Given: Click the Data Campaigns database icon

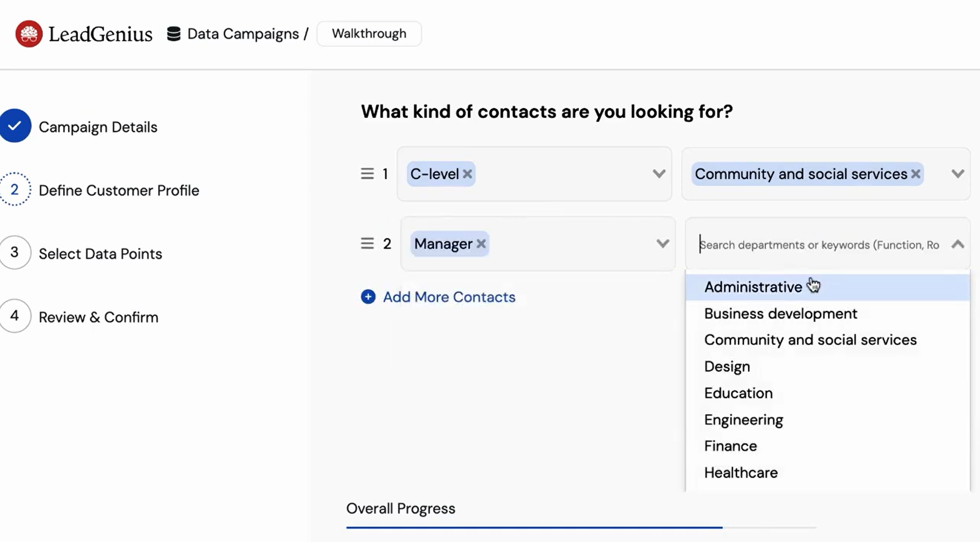Looking at the screenshot, I should pos(174,34).
